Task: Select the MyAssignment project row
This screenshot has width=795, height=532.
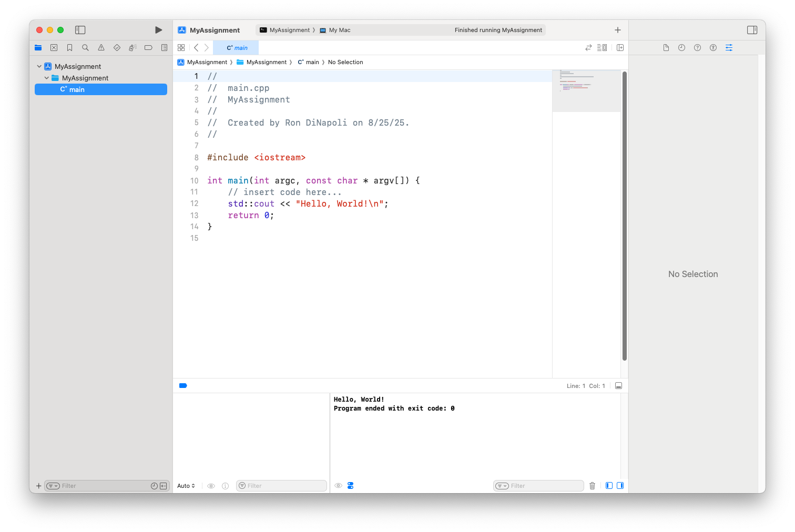Action: [101, 66]
